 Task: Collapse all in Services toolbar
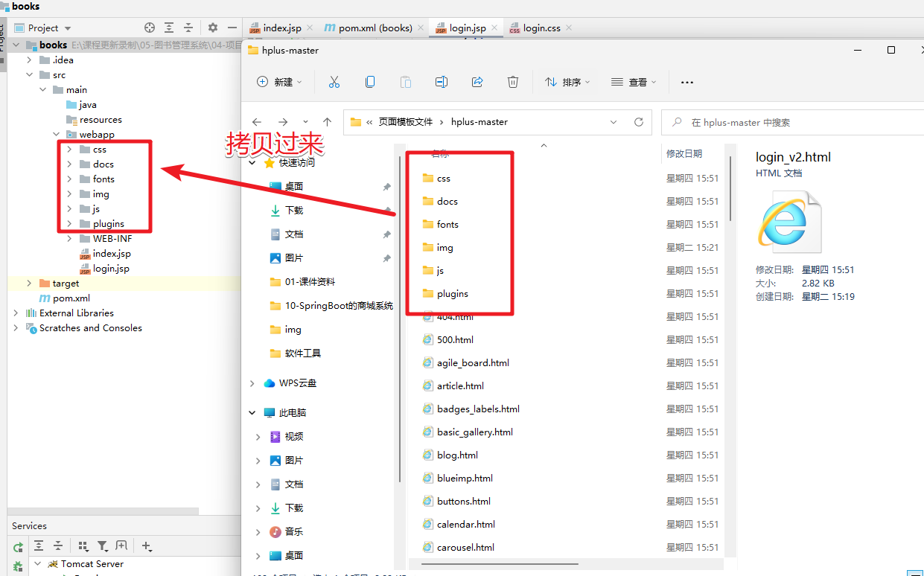[58, 546]
